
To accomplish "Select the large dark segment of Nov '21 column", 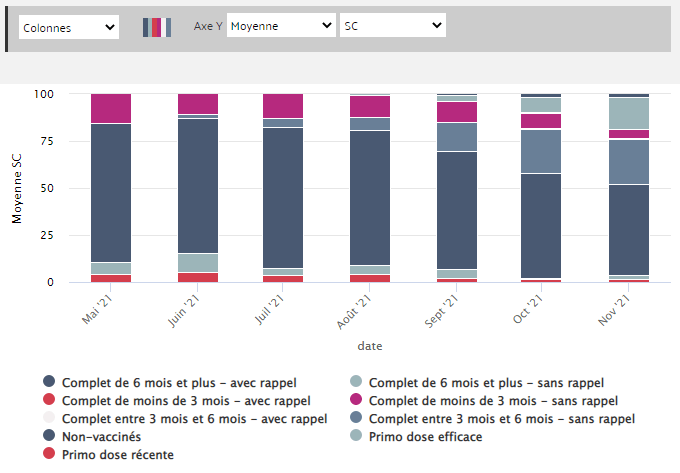I will [x=629, y=229].
